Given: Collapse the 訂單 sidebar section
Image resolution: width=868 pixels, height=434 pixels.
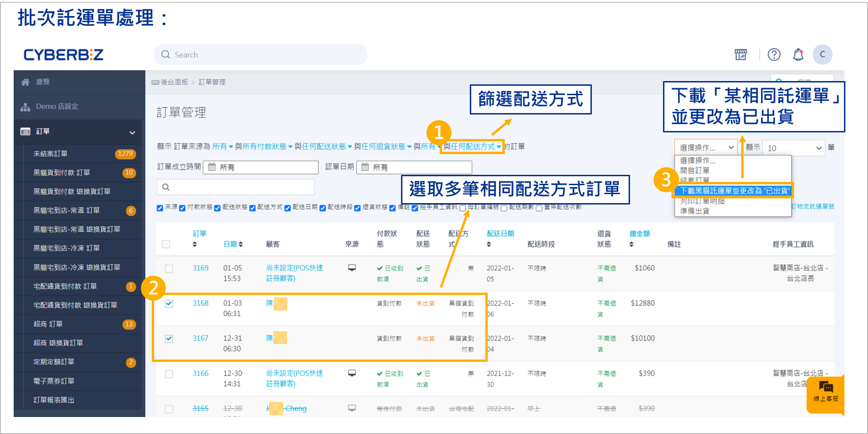Looking at the screenshot, I should (132, 132).
